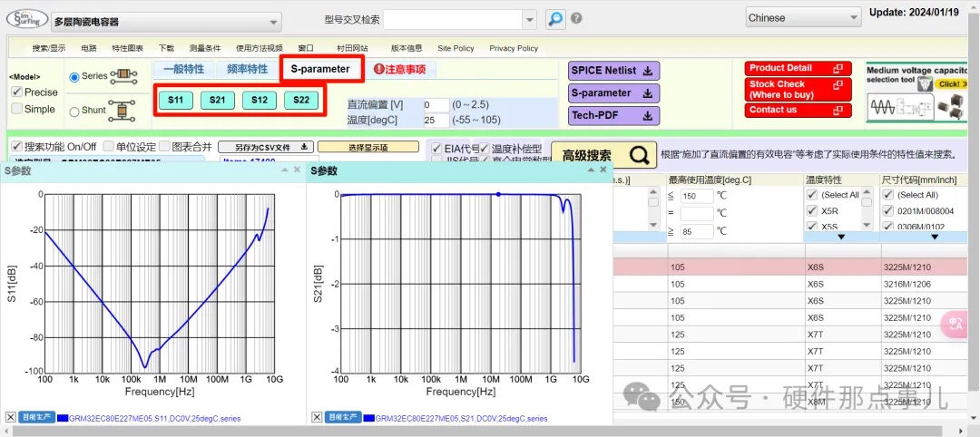The image size is (980, 437).
Task: Select the Series circuit diagram icon
Action: coord(122,76)
